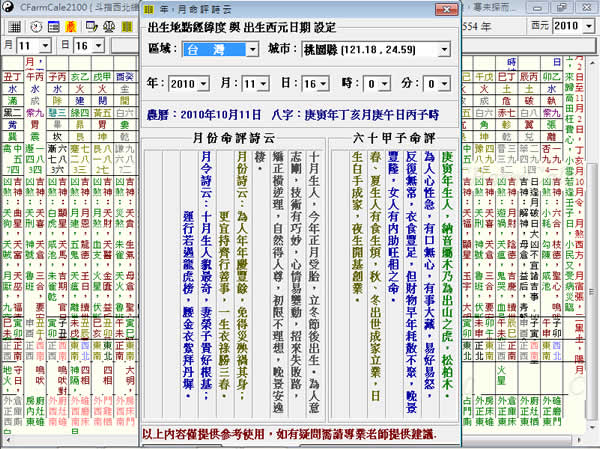This screenshot has height=449, width=600.
Task: Click the scroll-up arrow of main scrollbar
Action: point(592,62)
